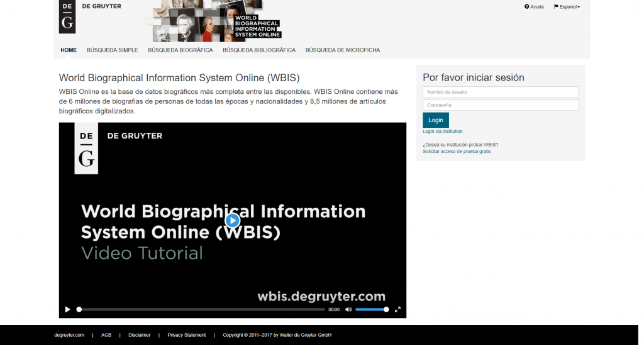
Task: Select the HOME tab
Action: pos(69,50)
